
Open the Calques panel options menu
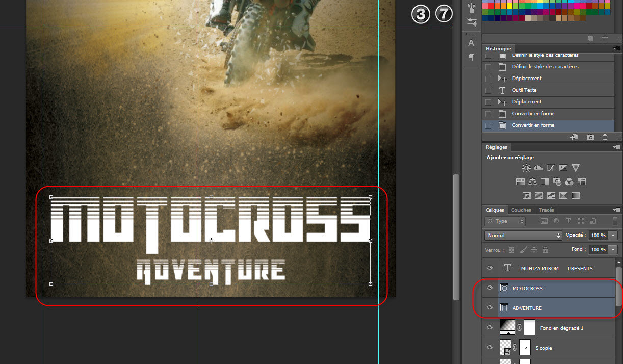(617, 210)
